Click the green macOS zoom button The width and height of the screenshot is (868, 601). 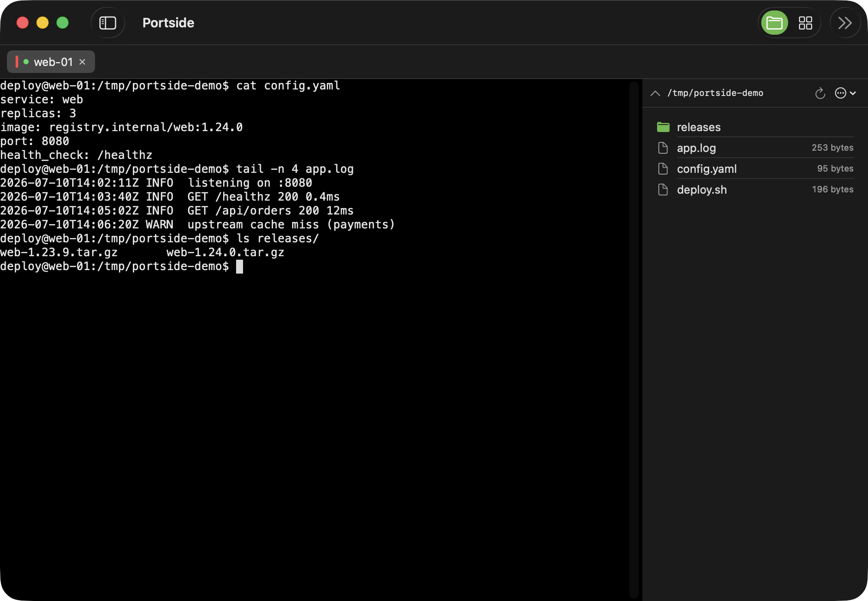[x=62, y=23]
